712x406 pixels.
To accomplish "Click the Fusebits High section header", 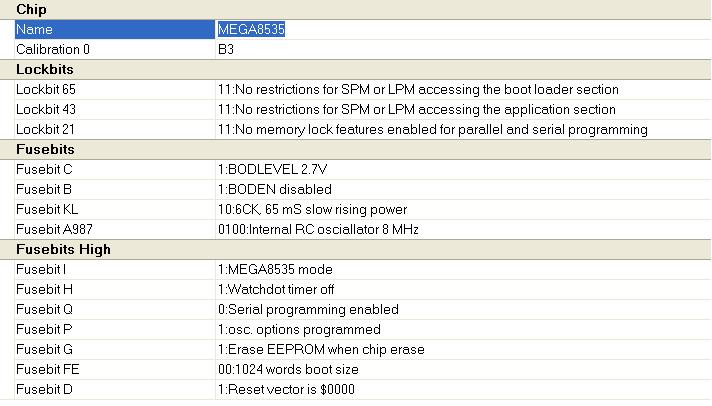I will click(x=63, y=249).
